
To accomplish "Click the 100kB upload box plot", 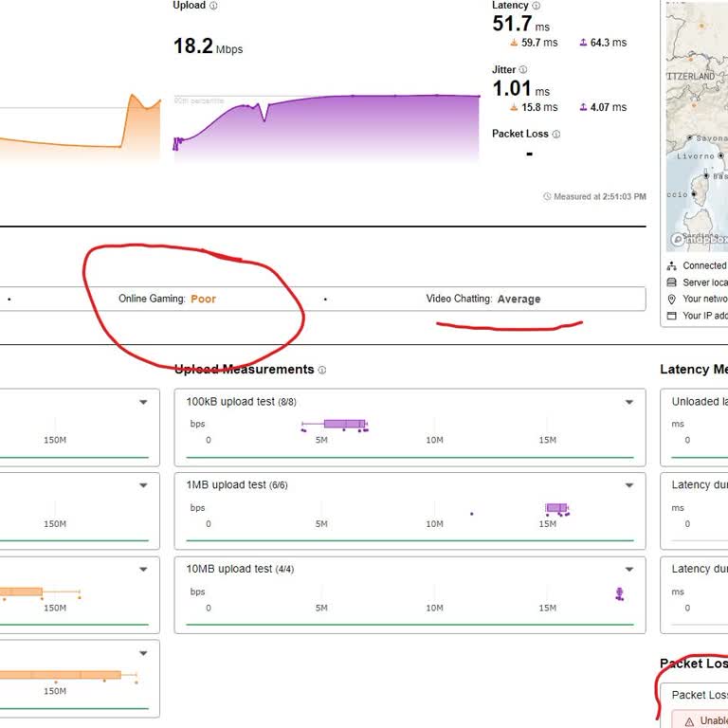I will click(343, 424).
